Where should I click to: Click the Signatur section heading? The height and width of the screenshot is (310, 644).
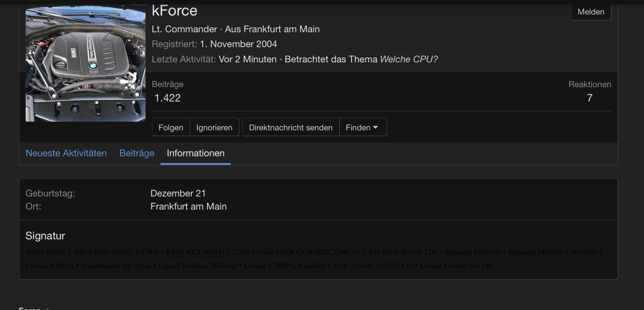pyautogui.click(x=45, y=236)
